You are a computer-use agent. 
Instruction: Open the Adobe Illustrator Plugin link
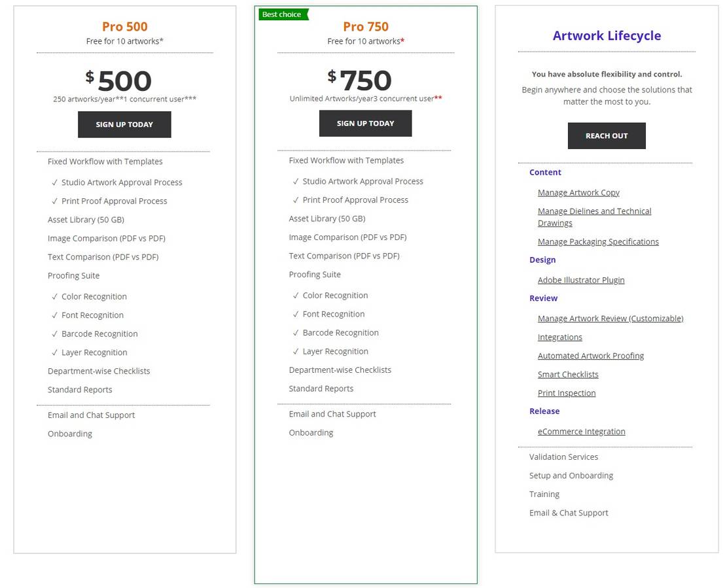point(581,280)
